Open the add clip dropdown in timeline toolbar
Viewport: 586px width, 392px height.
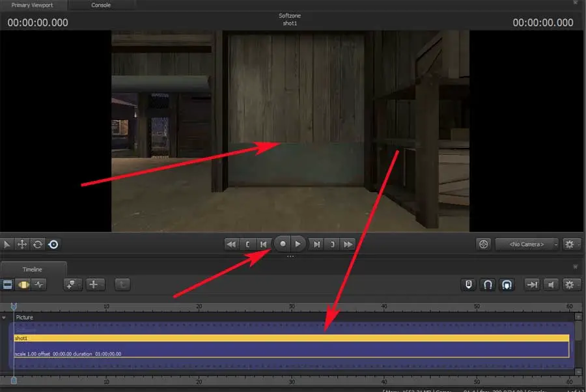click(72, 285)
